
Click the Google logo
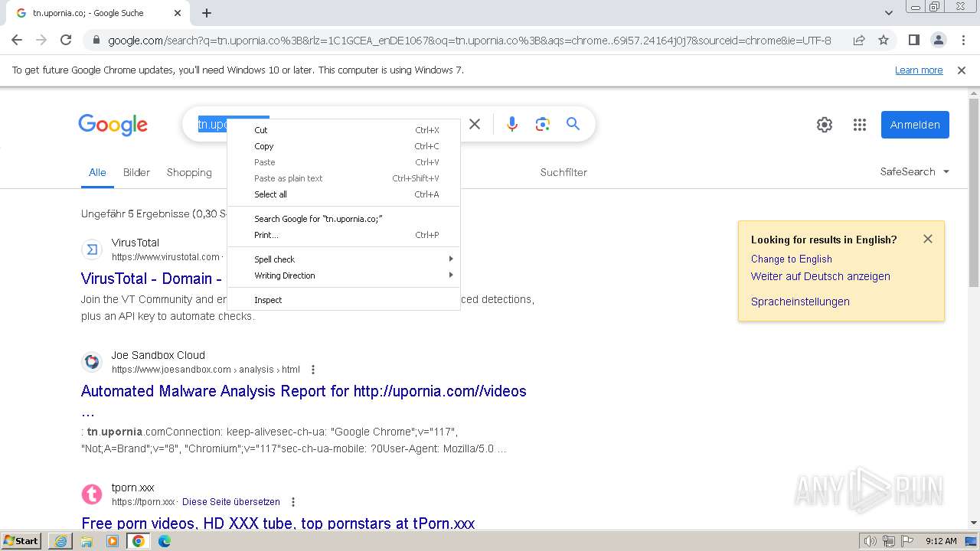[x=113, y=125]
